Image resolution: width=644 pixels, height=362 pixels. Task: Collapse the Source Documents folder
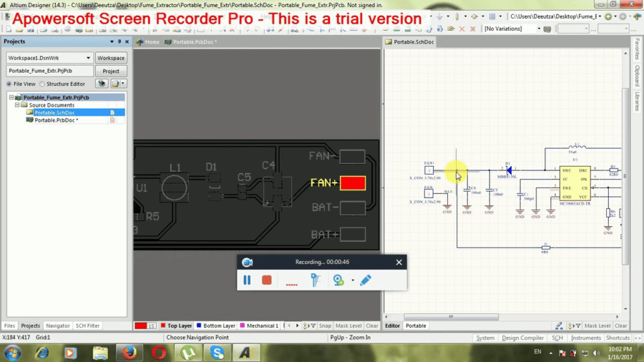pos(17,105)
